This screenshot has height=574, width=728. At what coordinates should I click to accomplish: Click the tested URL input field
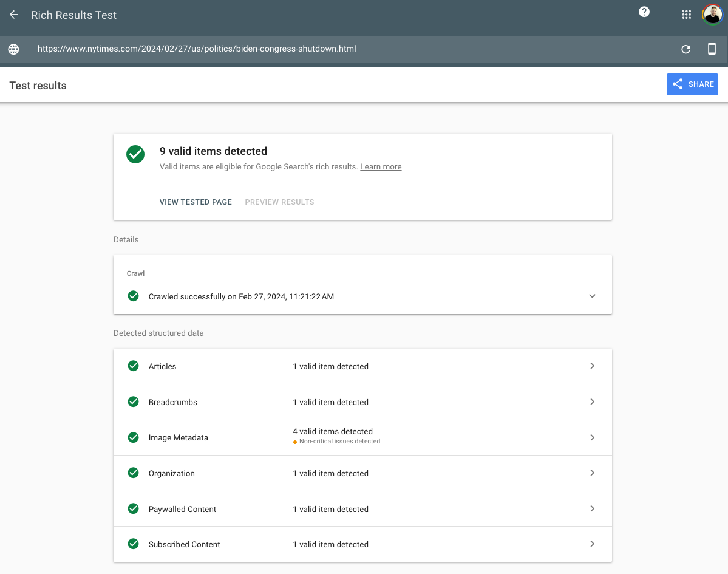[196, 49]
